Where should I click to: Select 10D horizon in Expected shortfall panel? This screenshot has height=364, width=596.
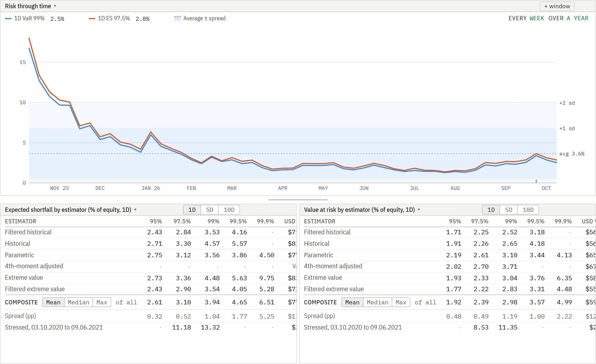[x=229, y=210]
